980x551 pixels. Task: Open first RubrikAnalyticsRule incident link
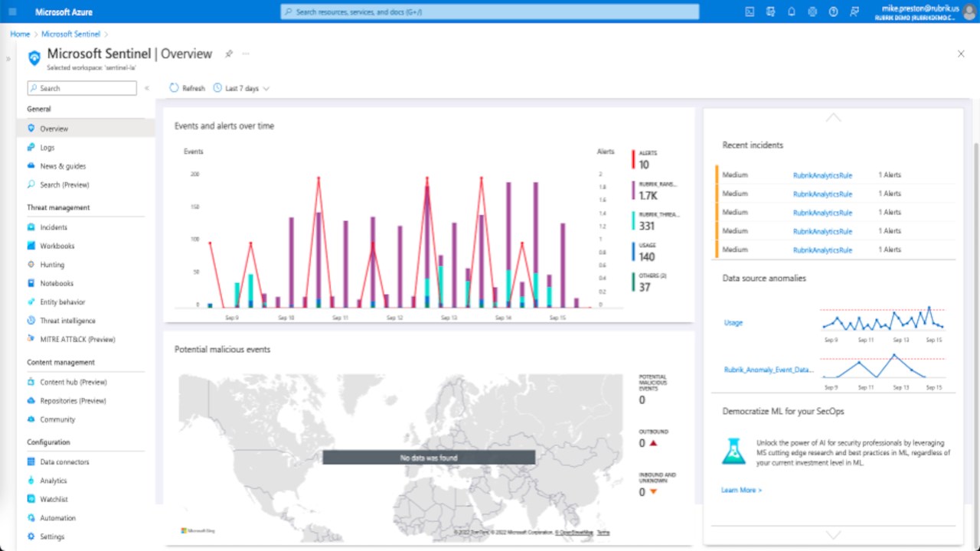pos(822,175)
